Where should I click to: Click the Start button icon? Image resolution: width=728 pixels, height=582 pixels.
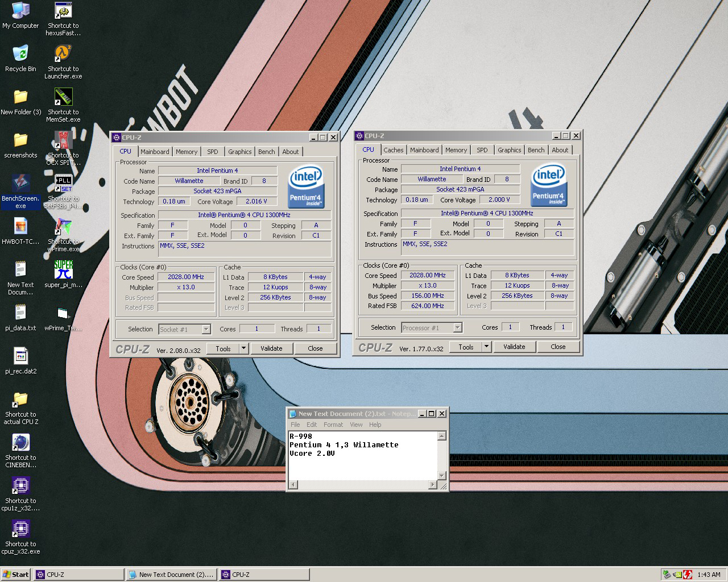pos(15,575)
